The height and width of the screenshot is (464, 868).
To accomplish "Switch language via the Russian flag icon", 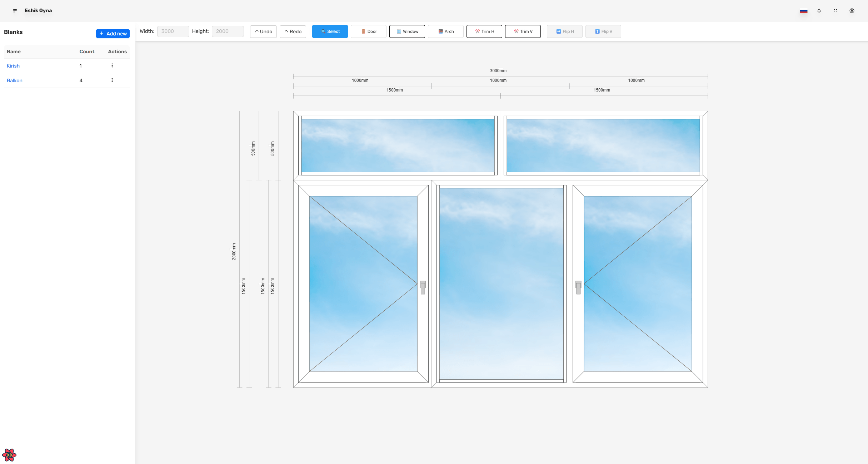I will 803,11.
